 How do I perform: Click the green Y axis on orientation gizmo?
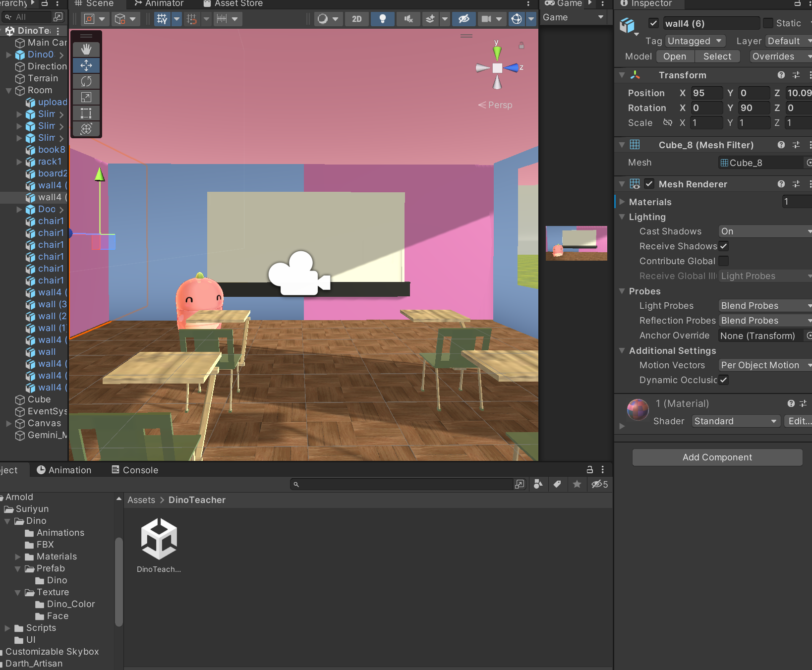[497, 51]
